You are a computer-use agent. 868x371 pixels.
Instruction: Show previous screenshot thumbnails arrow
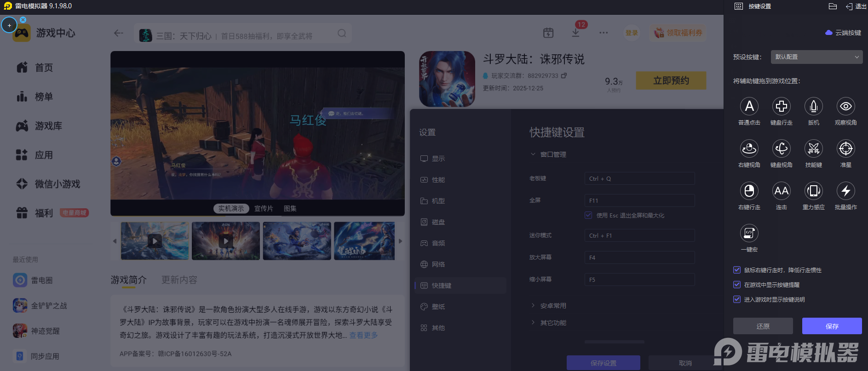(115, 241)
